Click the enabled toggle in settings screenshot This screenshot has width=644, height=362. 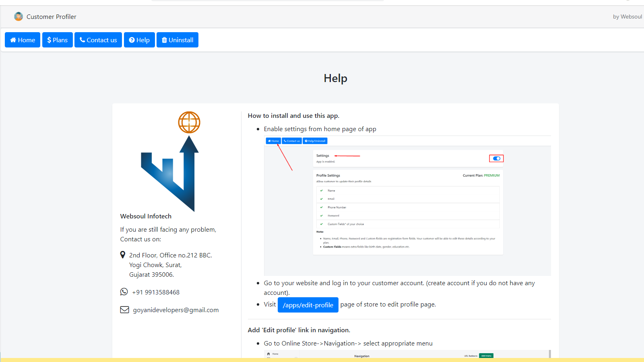click(496, 158)
